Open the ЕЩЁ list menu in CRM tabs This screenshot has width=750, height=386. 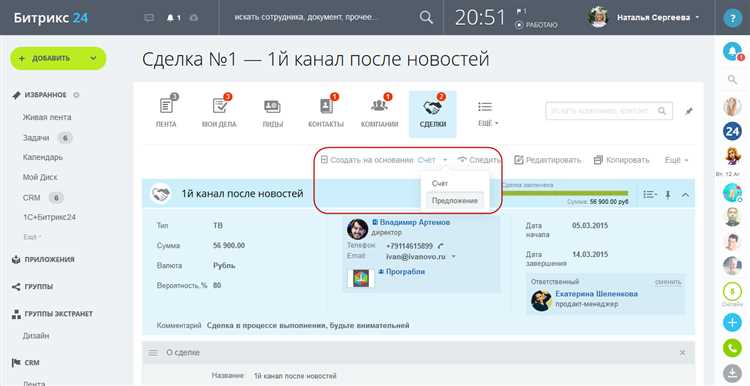point(487,113)
